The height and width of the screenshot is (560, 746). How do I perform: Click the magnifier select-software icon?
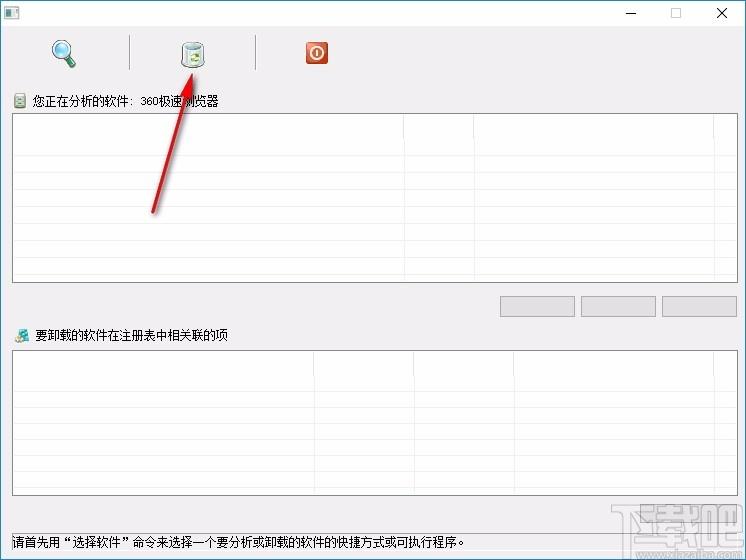[64, 53]
